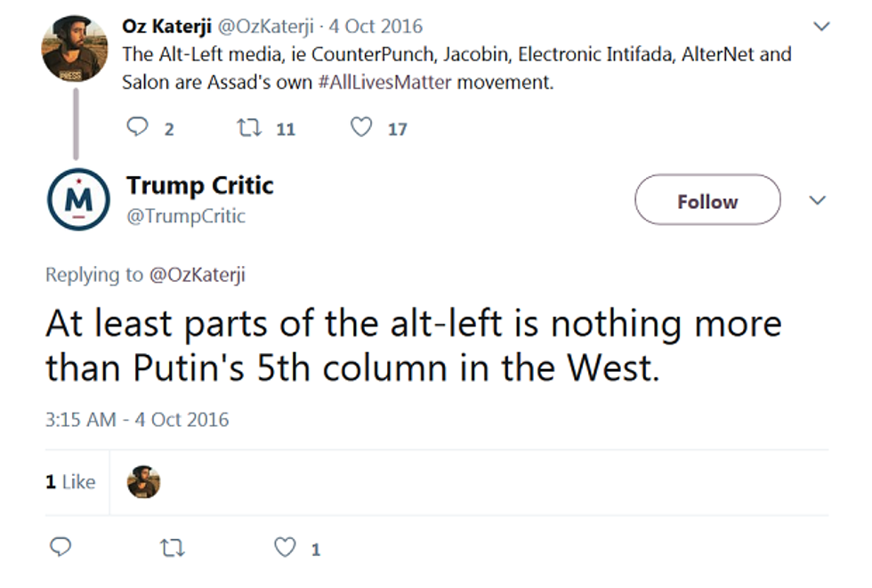The image size is (872, 588).
Task: Reply to Trump Critic's tweet
Action: pyautogui.click(x=60, y=547)
